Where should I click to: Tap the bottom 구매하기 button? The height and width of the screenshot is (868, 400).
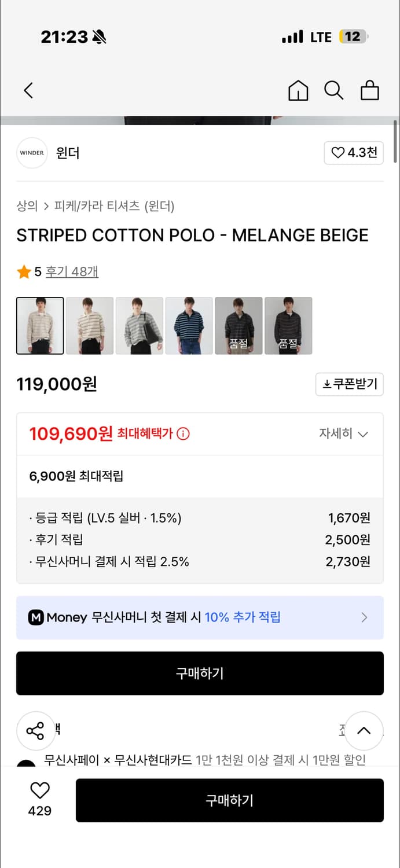point(229,800)
